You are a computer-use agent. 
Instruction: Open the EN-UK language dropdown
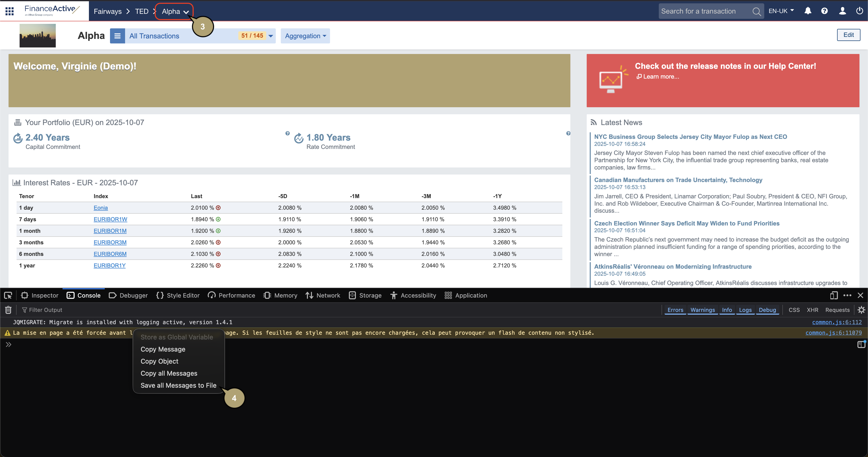click(781, 11)
